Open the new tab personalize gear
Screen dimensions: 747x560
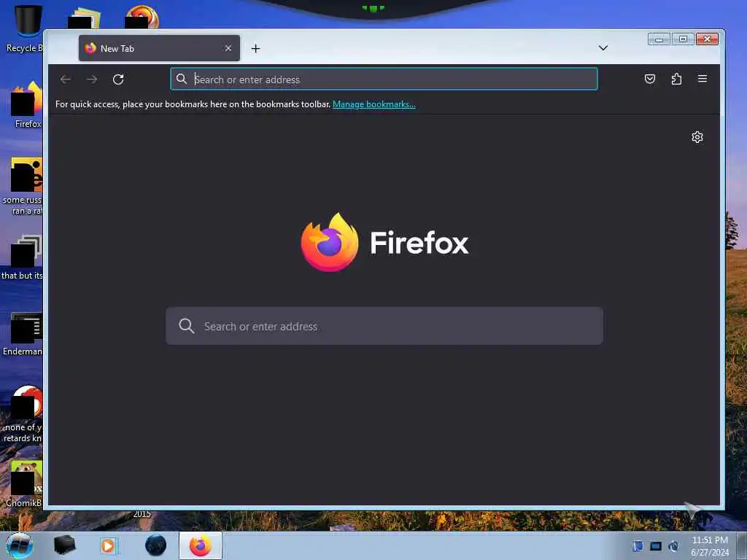[697, 137]
